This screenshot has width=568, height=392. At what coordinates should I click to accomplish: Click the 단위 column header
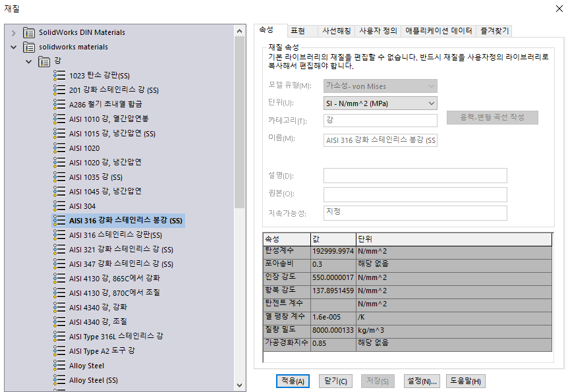[454, 239]
